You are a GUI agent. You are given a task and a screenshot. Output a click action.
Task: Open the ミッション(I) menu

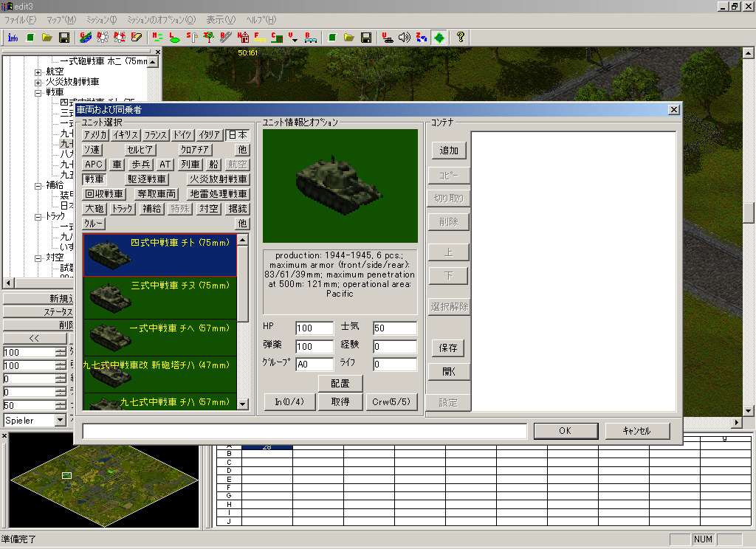coord(101,20)
